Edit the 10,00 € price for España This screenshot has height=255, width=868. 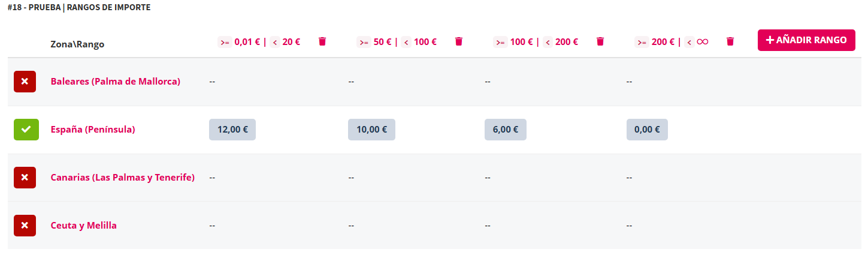[371, 129]
